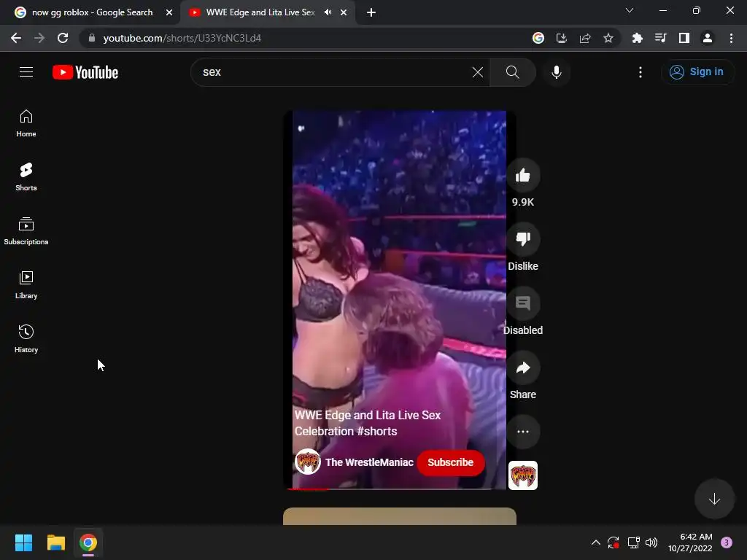Open the Windows Start menu
The width and height of the screenshot is (747, 560).
[x=23, y=542]
